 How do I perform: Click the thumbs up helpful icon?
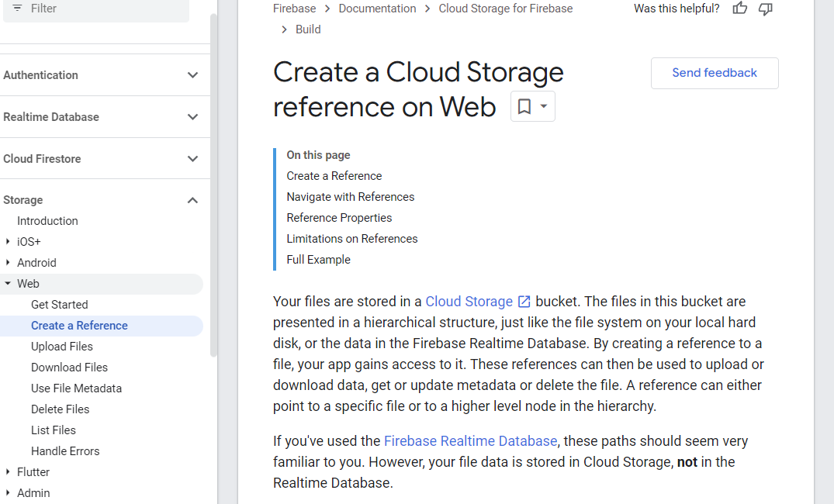tap(740, 9)
